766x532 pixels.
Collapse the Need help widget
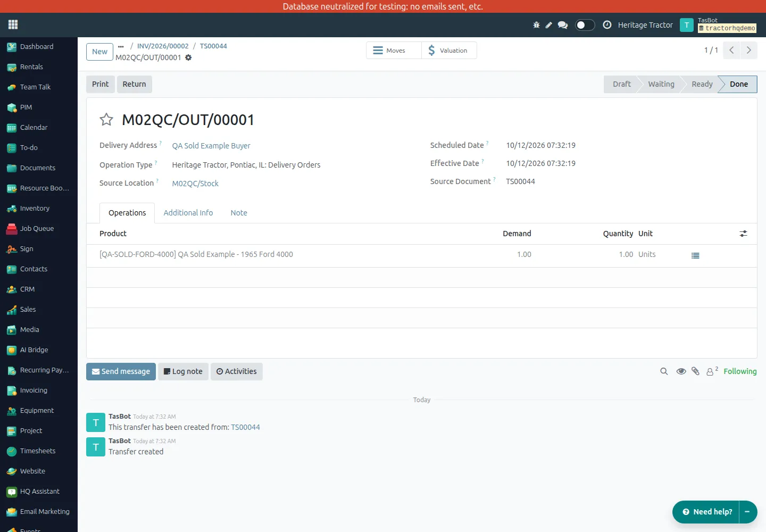747,512
